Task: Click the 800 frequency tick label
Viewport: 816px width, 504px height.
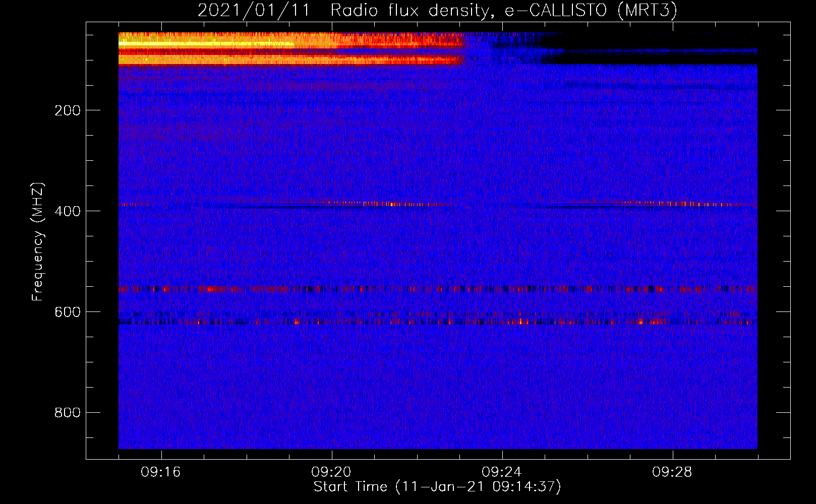Action: (68, 413)
